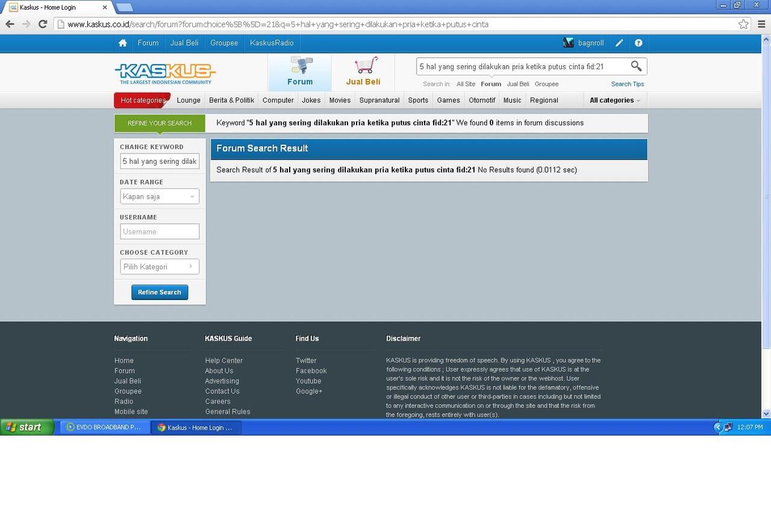
Task: Open Chrome menu icon
Action: click(x=761, y=24)
